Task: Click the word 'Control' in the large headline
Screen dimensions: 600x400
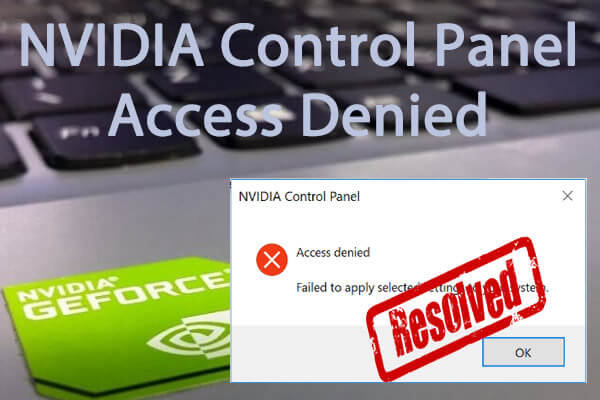Action: tap(318, 44)
